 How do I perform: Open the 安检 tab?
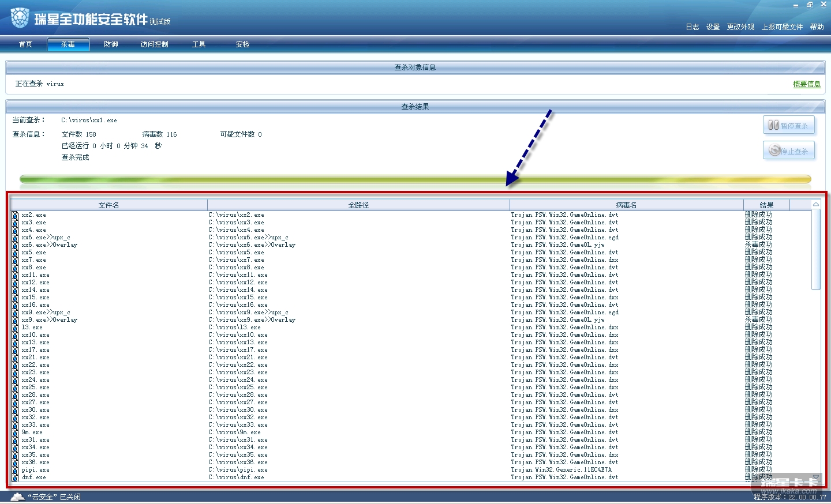coord(242,44)
